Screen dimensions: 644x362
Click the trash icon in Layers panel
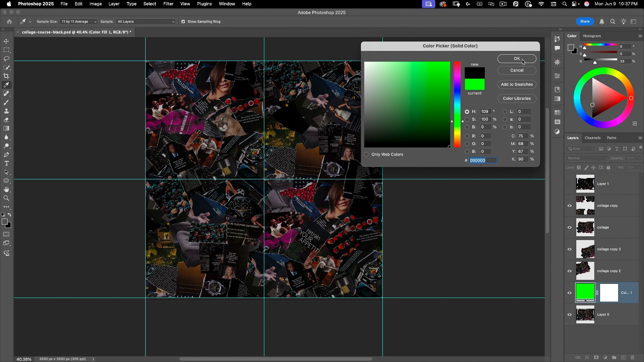632,358
